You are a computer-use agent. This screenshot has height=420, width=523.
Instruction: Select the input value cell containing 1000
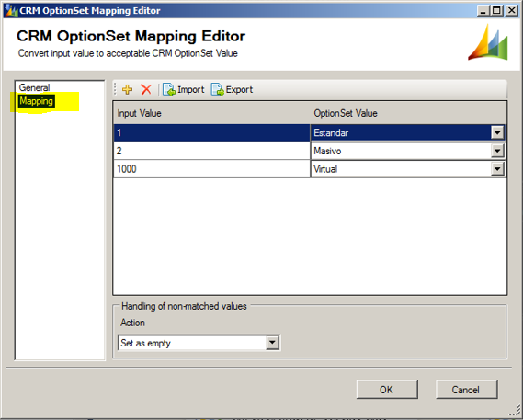click(x=211, y=169)
